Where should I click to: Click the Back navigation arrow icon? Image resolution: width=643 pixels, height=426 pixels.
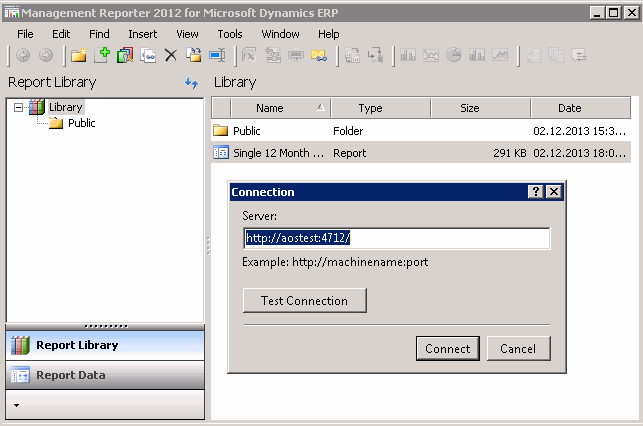pyautogui.click(x=23, y=55)
